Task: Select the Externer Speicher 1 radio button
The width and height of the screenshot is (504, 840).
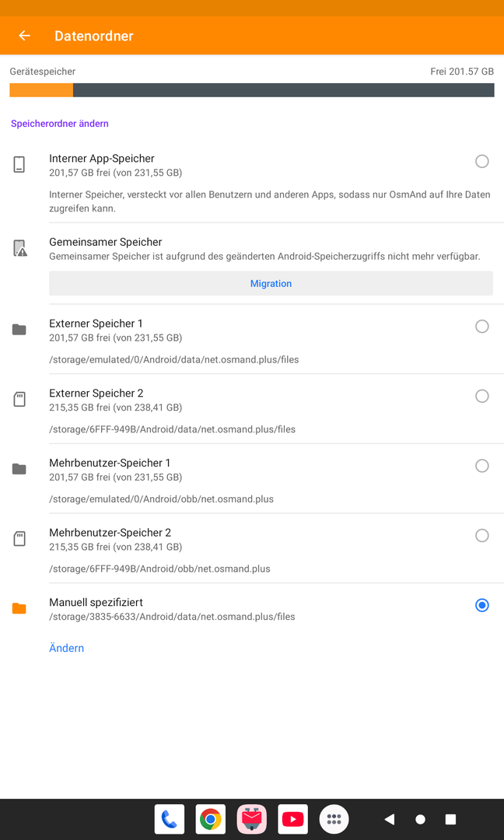Action: (x=482, y=326)
